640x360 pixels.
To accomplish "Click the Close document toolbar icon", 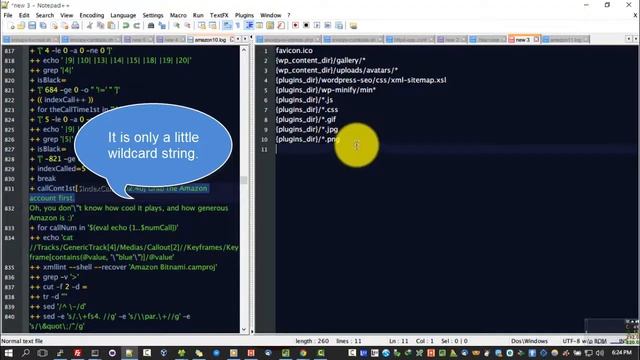I will pyautogui.click(x=54, y=26).
